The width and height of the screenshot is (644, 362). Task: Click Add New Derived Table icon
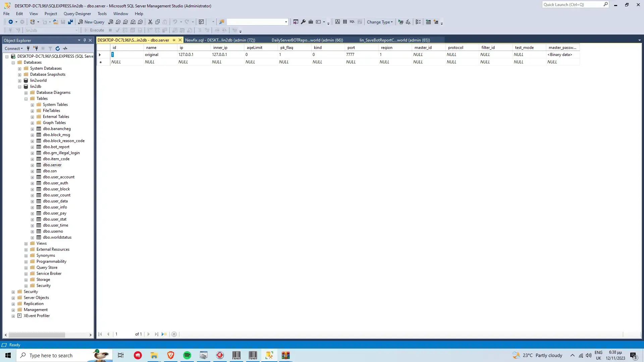tap(436, 22)
